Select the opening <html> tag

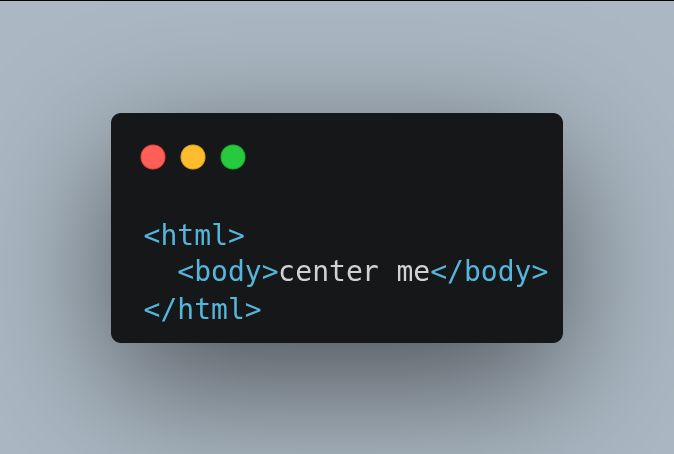[x=194, y=235]
